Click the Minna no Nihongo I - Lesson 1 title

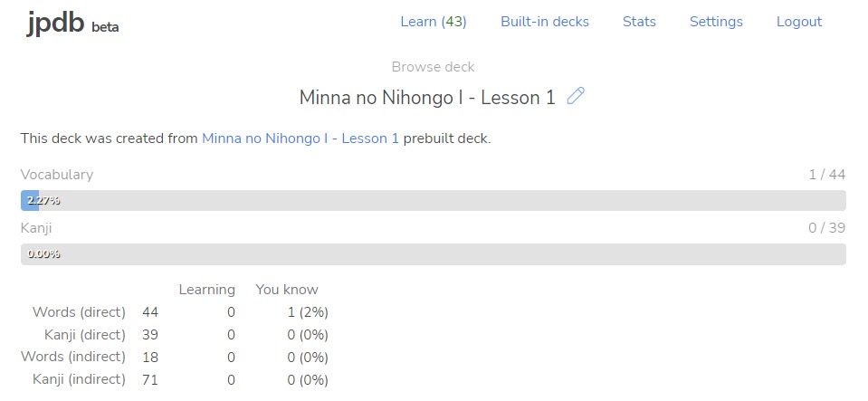[x=427, y=98]
